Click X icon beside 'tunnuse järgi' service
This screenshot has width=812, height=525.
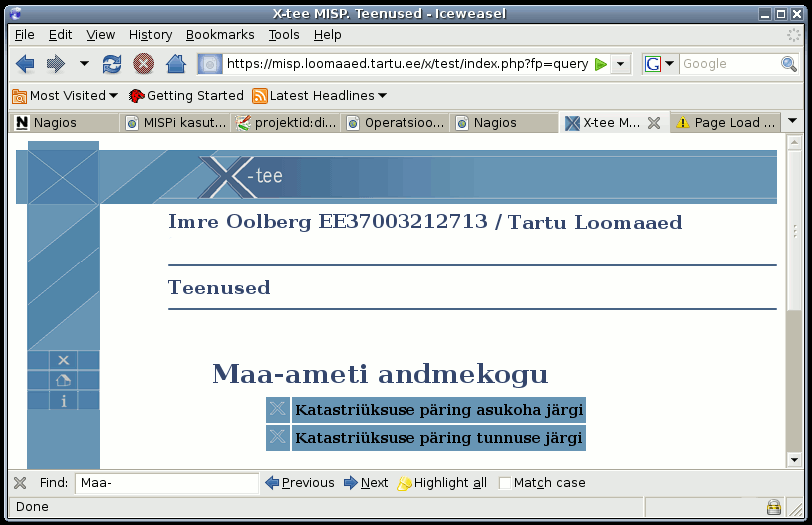pyautogui.click(x=278, y=438)
